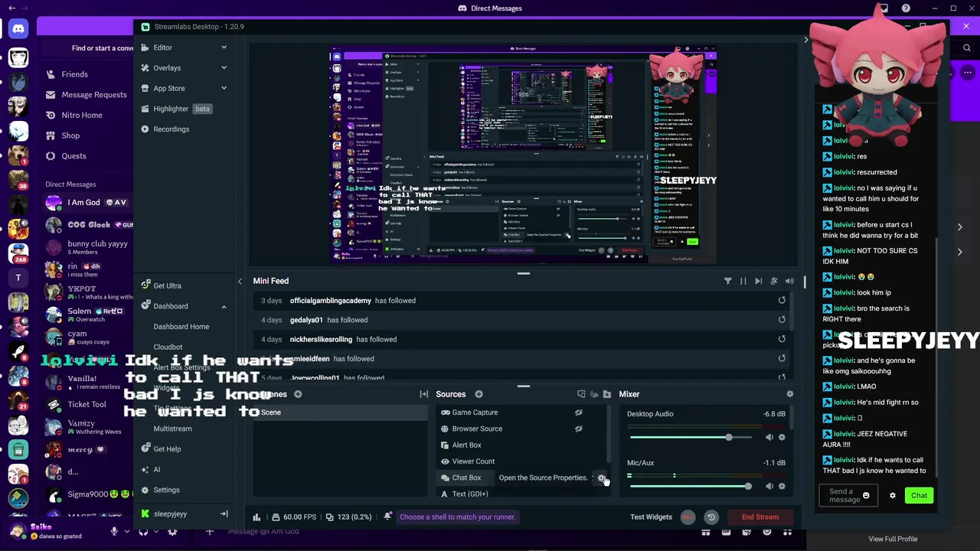Click the add source folder icon
The image size is (980, 551).
click(x=607, y=394)
